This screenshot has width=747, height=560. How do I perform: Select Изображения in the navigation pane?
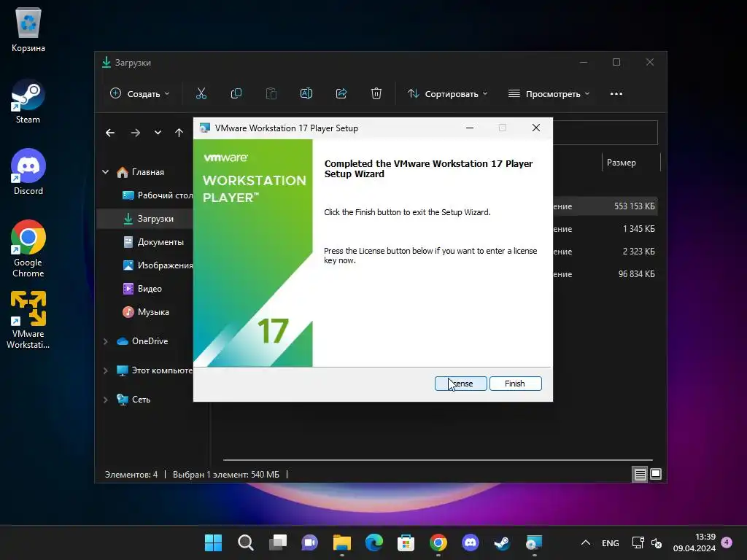(x=158, y=265)
